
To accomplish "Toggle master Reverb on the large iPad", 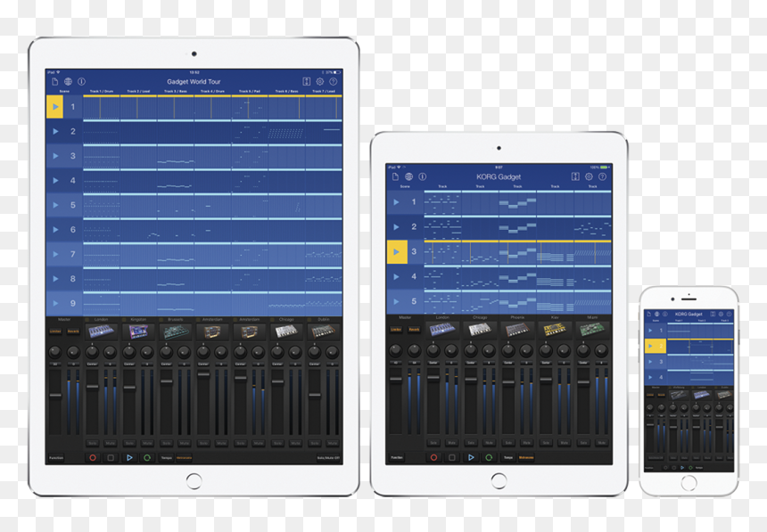I will [73, 331].
